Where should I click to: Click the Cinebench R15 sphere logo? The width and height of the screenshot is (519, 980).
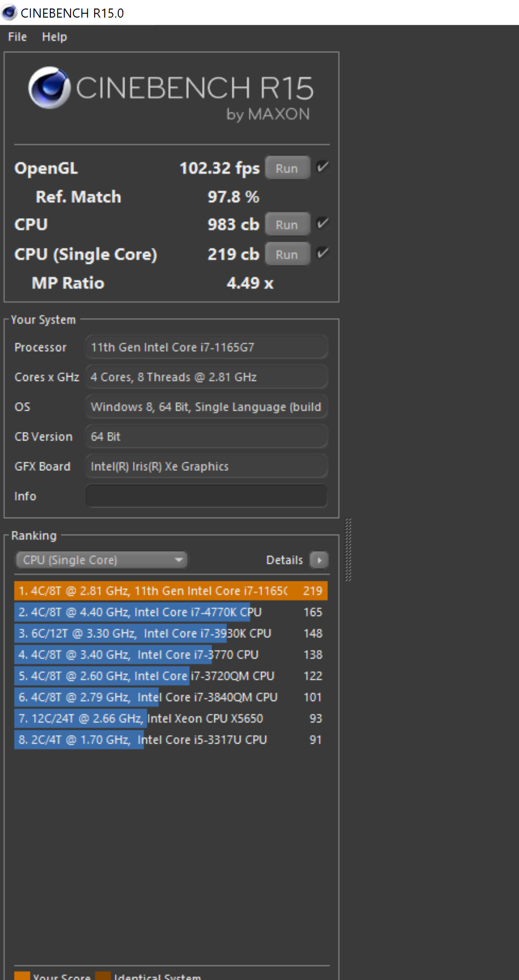coord(49,87)
